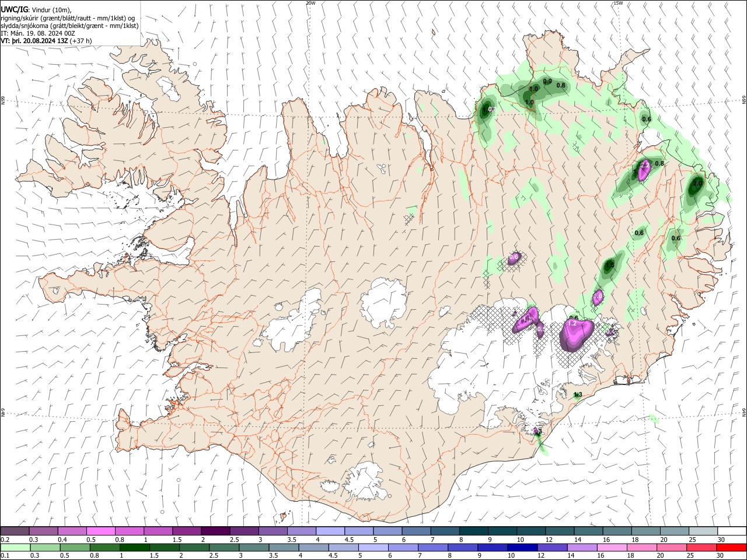747x560 pixels.
Task: Click the dark green swatch labelled 1 in lower legend
Action: tap(134, 547)
